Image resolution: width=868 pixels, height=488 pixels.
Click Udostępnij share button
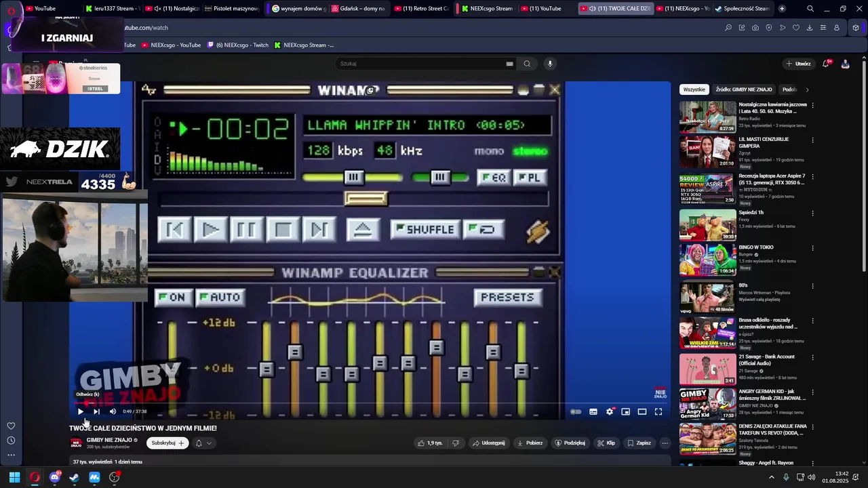(488, 443)
